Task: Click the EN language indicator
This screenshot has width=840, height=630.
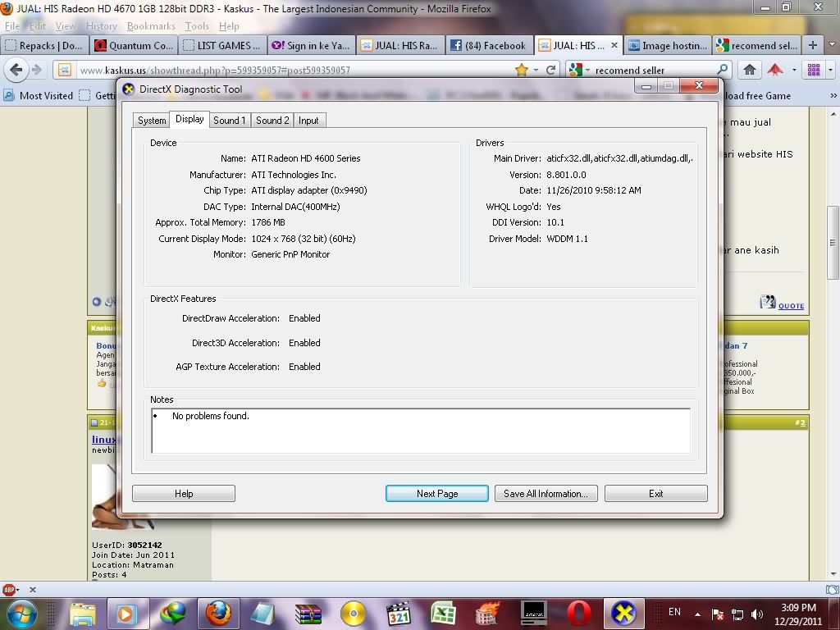Action: 674,612
